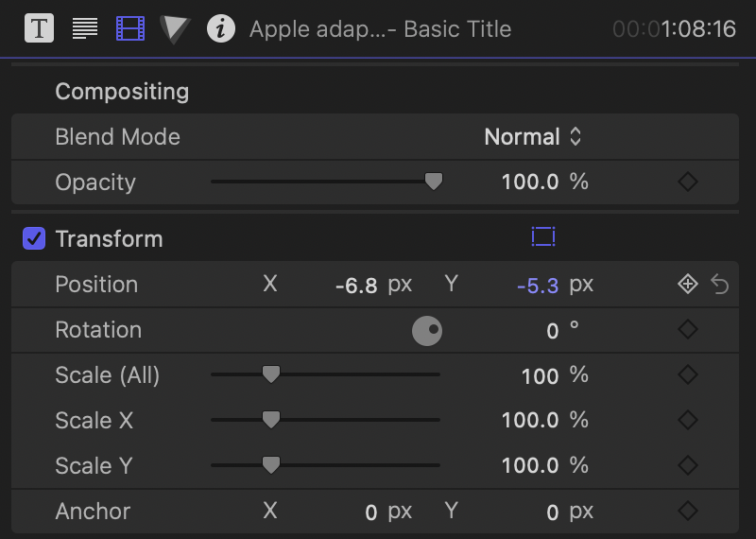This screenshot has height=539, width=756.
Task: Click the Transform onscreen controls icon
Action: (542, 237)
